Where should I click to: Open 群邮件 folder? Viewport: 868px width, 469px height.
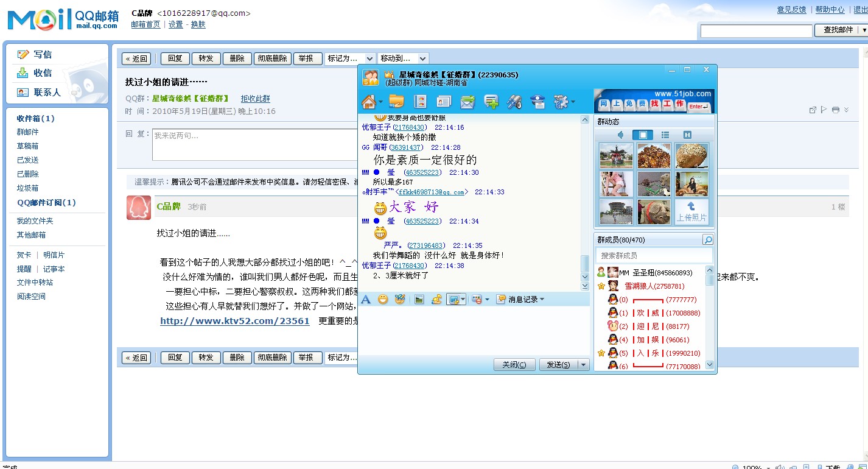(x=27, y=132)
